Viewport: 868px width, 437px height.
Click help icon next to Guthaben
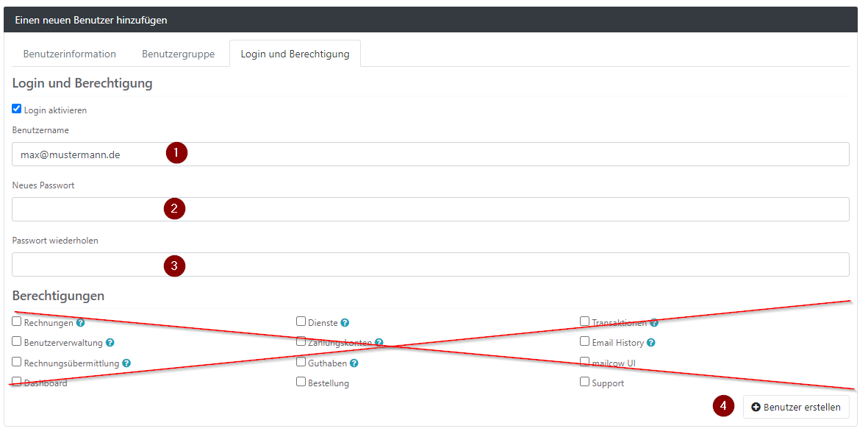[x=354, y=363]
